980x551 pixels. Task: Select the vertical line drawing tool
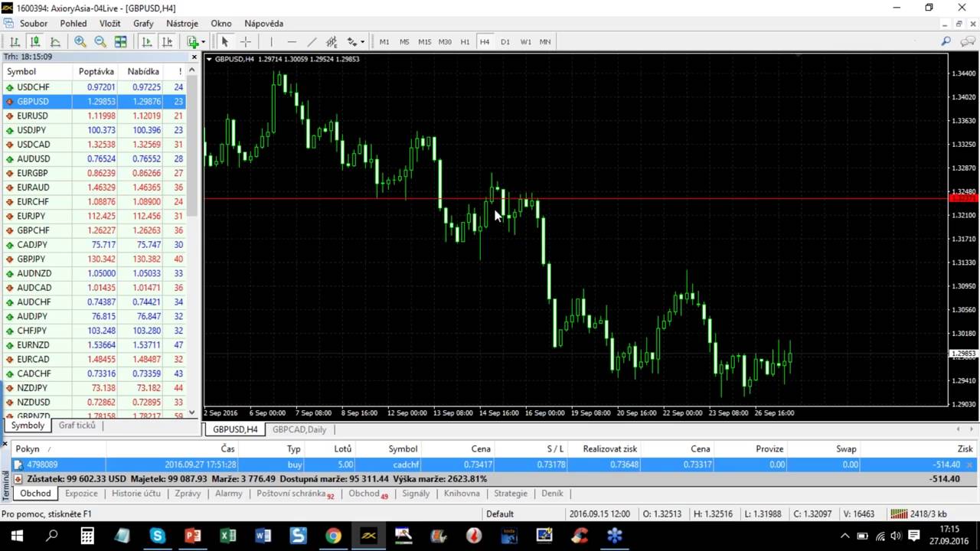(x=271, y=42)
